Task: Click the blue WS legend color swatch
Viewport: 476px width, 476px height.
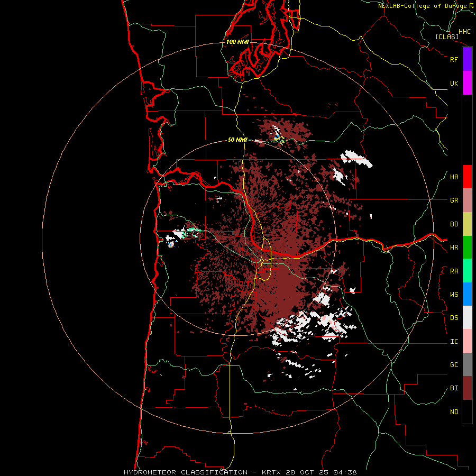Action: [467, 294]
